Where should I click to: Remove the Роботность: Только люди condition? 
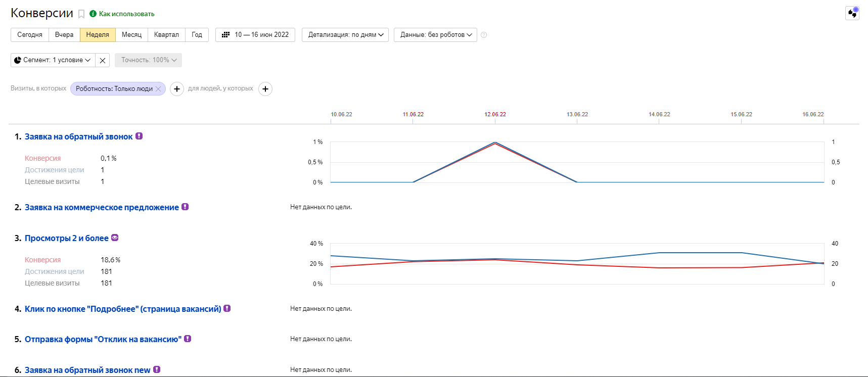158,89
